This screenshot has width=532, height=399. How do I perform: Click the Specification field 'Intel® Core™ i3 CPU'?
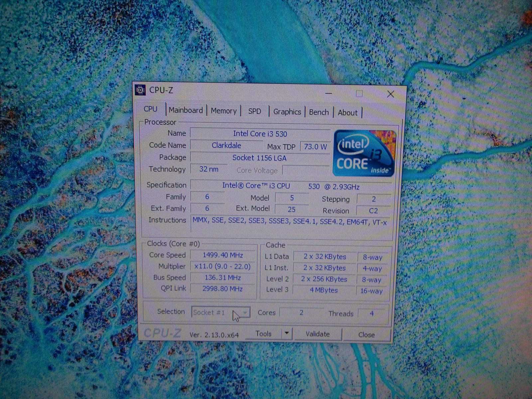coord(291,186)
